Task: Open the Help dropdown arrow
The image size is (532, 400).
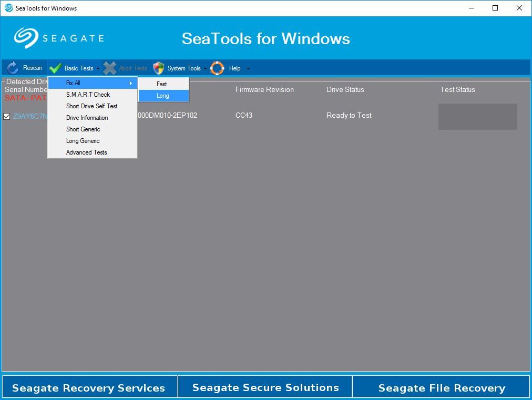Action: 248,68
